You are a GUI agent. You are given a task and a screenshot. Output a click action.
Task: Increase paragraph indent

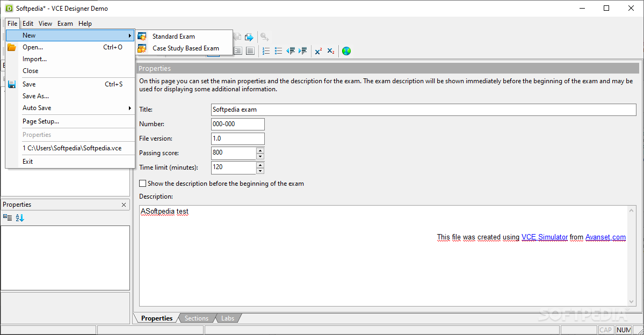pos(303,51)
